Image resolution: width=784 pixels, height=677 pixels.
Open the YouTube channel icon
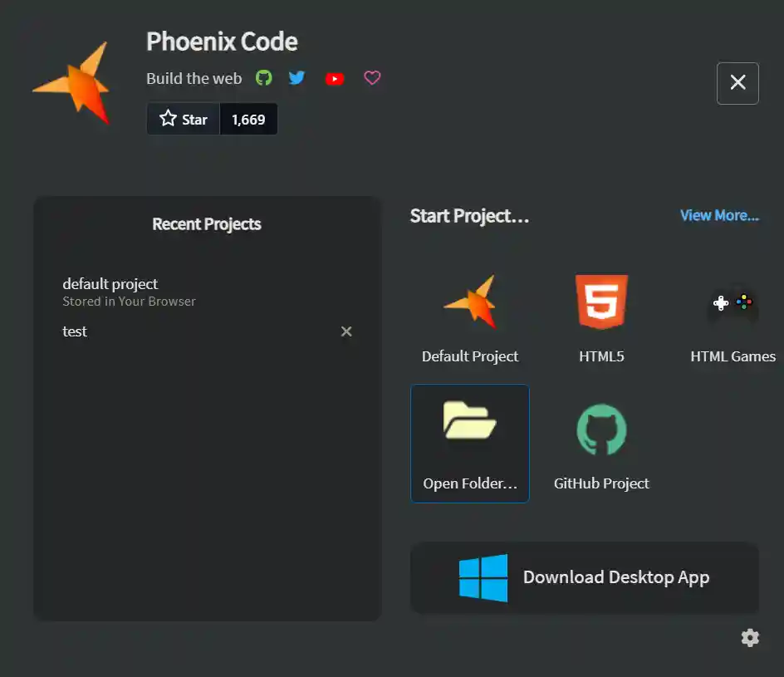[335, 77]
